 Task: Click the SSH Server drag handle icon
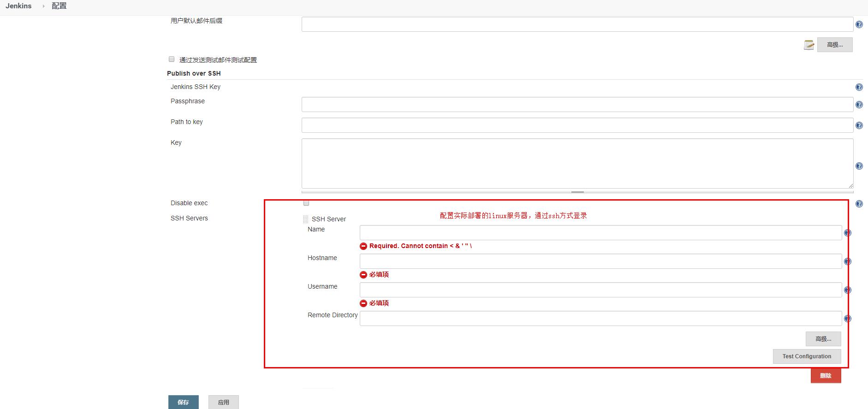coord(305,219)
